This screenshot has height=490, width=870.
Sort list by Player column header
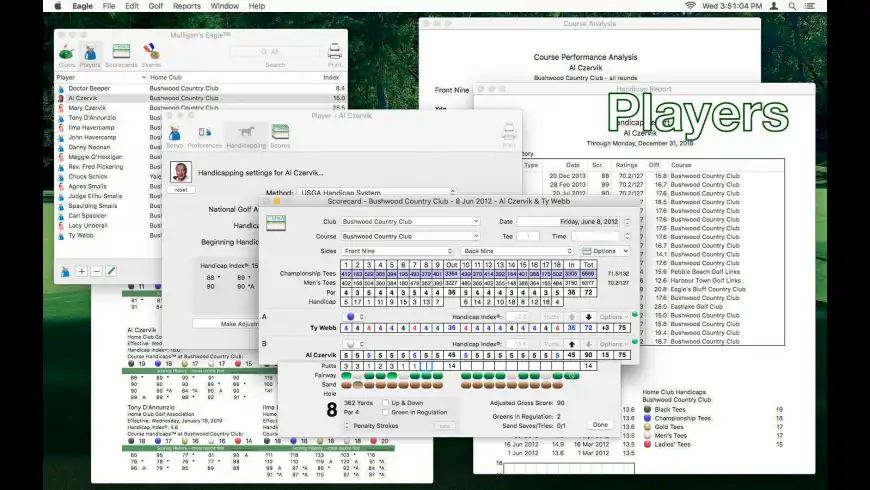pos(101,78)
